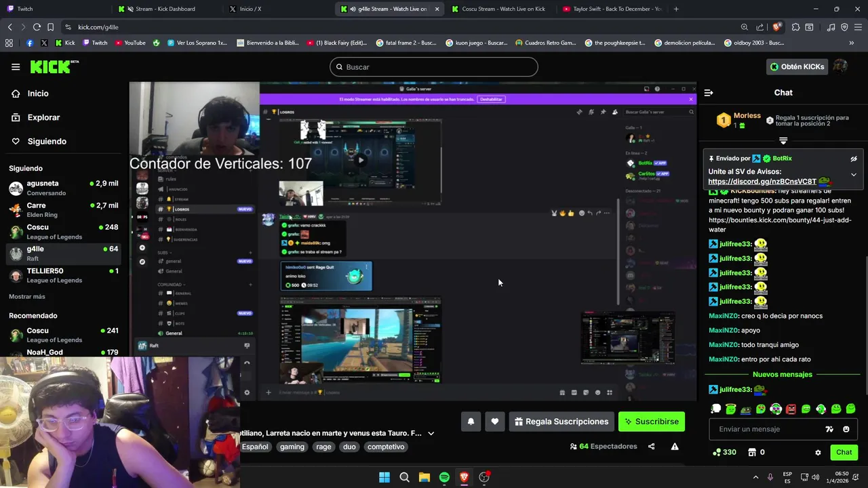
Task: Click the Brave Shields icon
Action: (778, 27)
